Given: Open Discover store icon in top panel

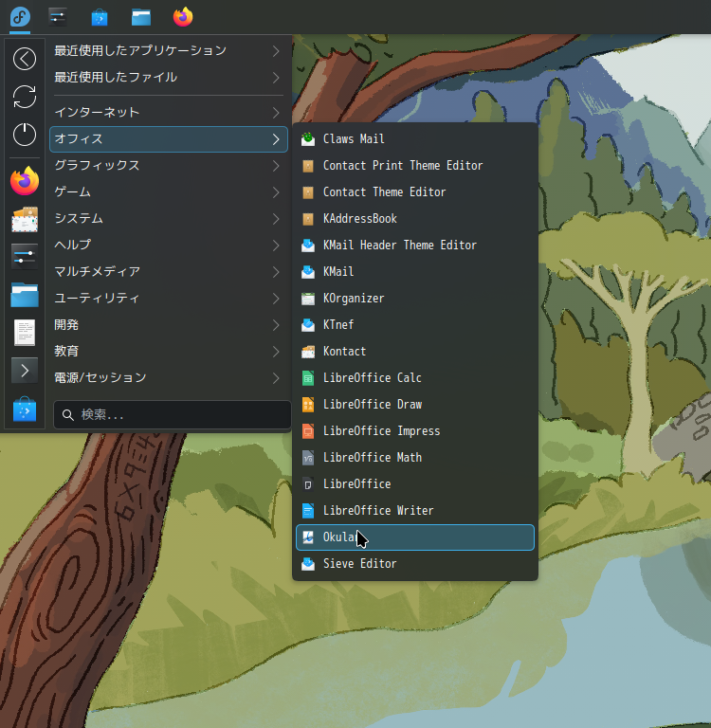Looking at the screenshot, I should pos(100,17).
